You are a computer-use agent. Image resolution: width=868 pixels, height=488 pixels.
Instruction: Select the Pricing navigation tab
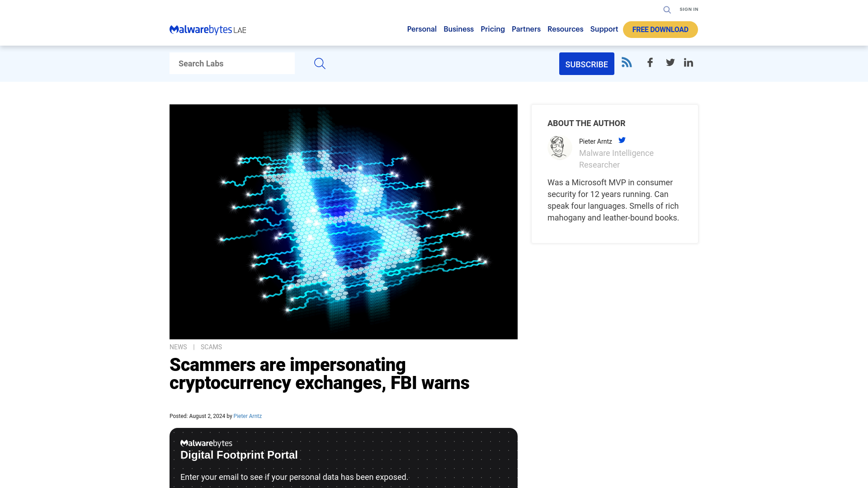(x=492, y=28)
